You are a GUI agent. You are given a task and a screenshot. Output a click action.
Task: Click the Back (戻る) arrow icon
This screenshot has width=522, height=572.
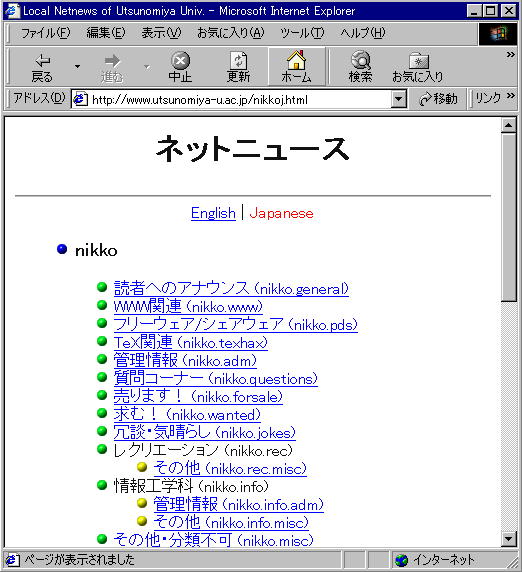(x=42, y=60)
